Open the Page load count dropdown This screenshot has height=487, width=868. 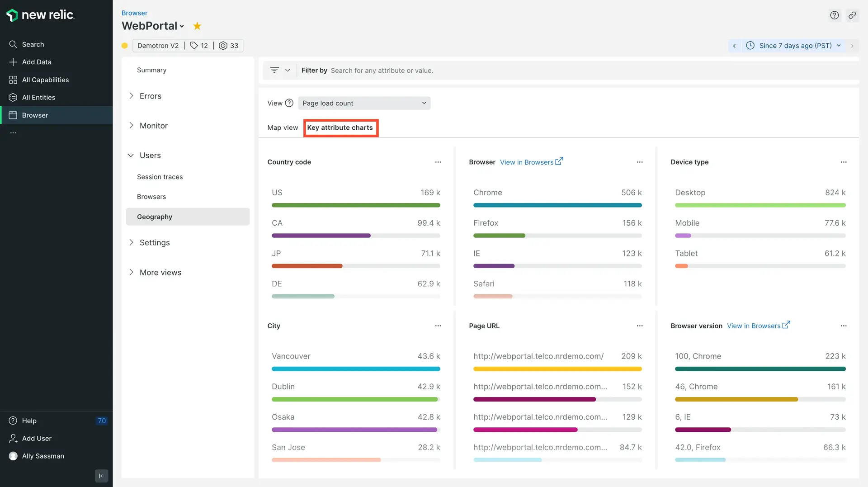pyautogui.click(x=364, y=103)
